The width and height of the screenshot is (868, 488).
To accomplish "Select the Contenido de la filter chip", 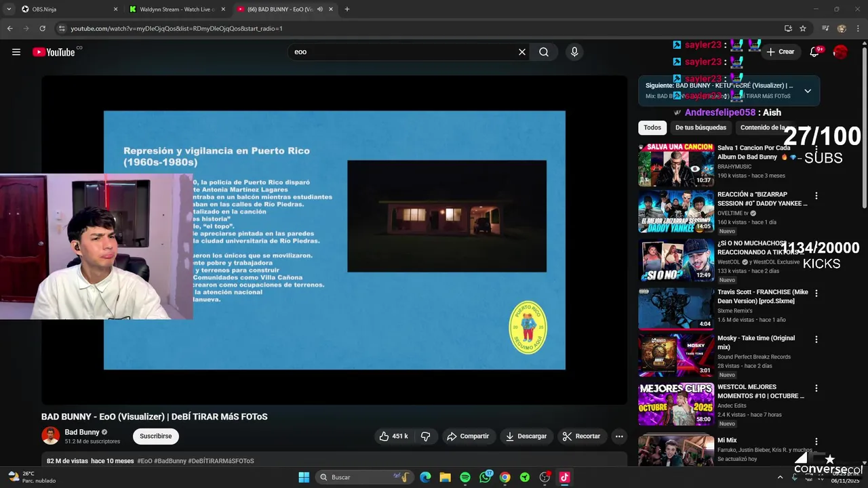I will click(x=763, y=127).
